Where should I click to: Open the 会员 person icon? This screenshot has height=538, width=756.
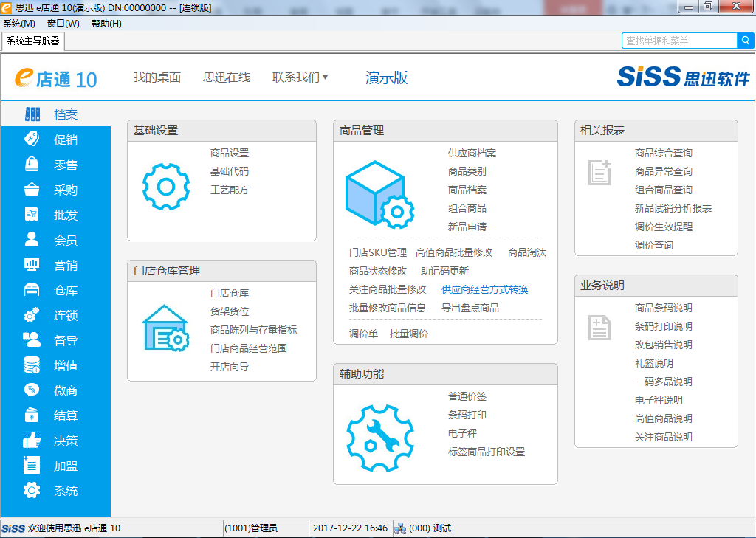32,240
